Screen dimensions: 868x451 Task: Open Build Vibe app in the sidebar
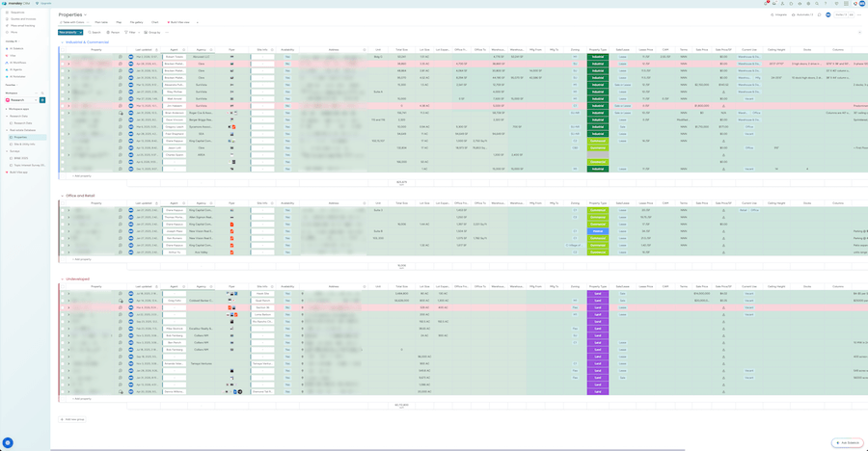pyautogui.click(x=18, y=172)
